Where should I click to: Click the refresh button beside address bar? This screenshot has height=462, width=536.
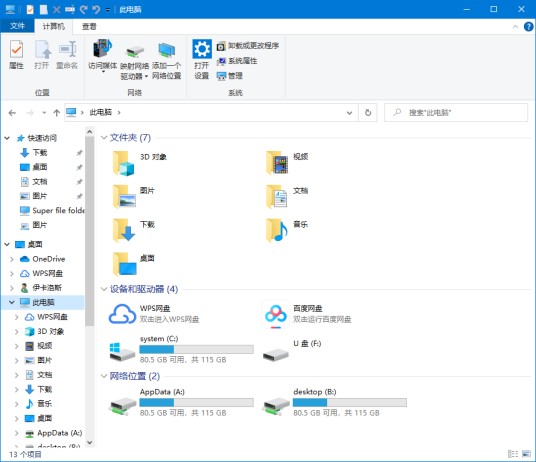click(368, 112)
